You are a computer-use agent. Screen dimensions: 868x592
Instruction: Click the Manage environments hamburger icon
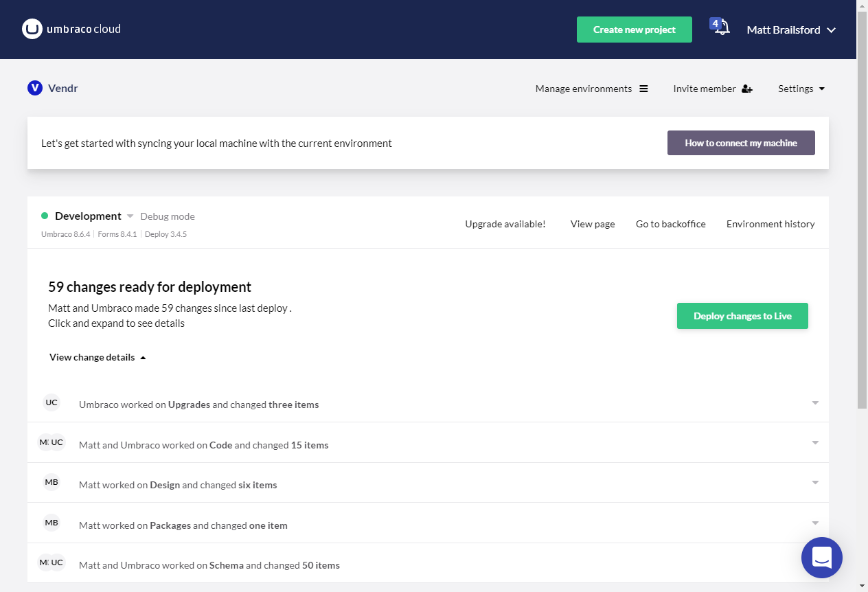(x=643, y=89)
